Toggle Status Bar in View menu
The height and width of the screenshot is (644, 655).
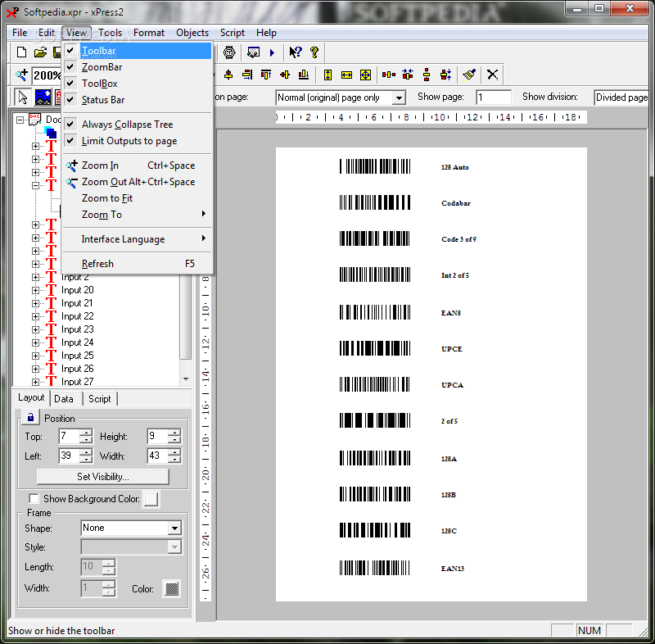[137, 99]
